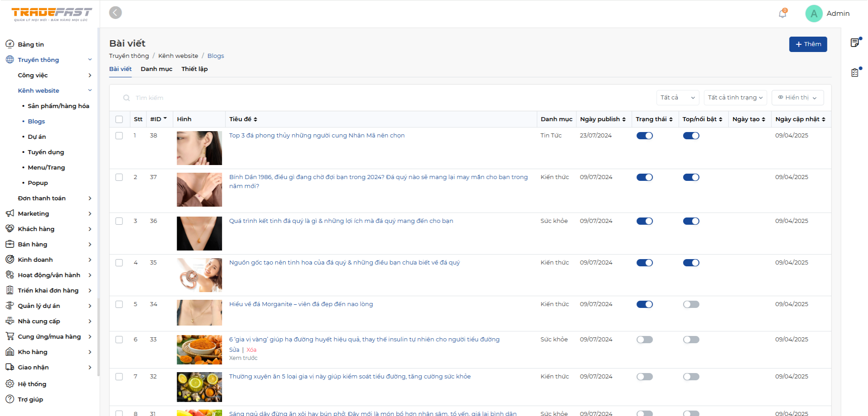Click the Admin avatar circle
The image size is (868, 416).
(814, 14)
